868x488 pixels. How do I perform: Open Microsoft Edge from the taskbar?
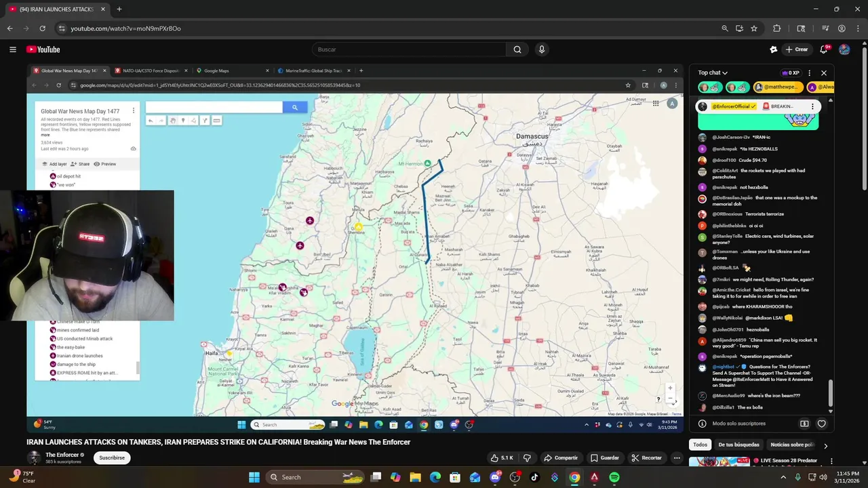tap(435, 477)
